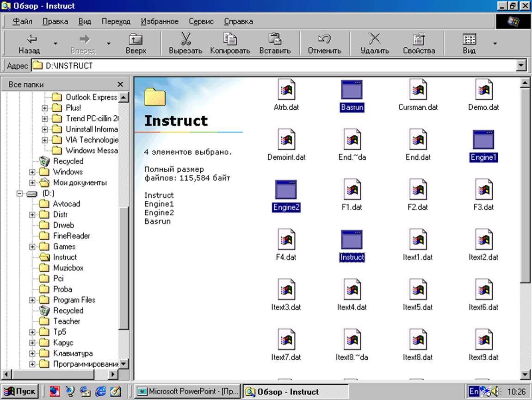Close the Все папки folder pane
The height and width of the screenshot is (400, 532).
120,84
